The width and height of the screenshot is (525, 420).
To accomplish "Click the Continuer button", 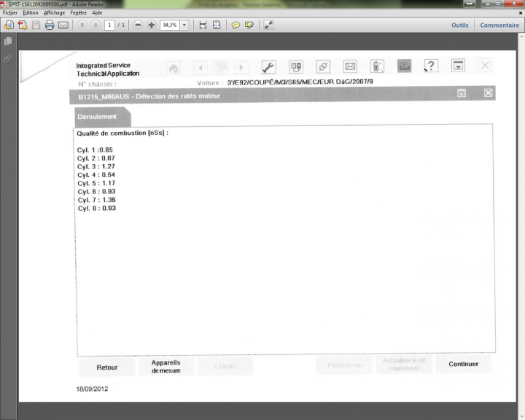I will (464, 364).
